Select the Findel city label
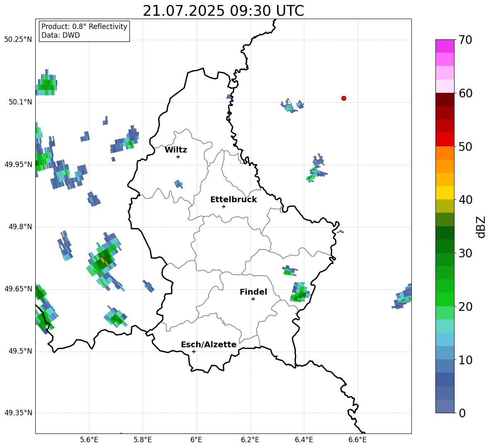 click(x=253, y=292)
